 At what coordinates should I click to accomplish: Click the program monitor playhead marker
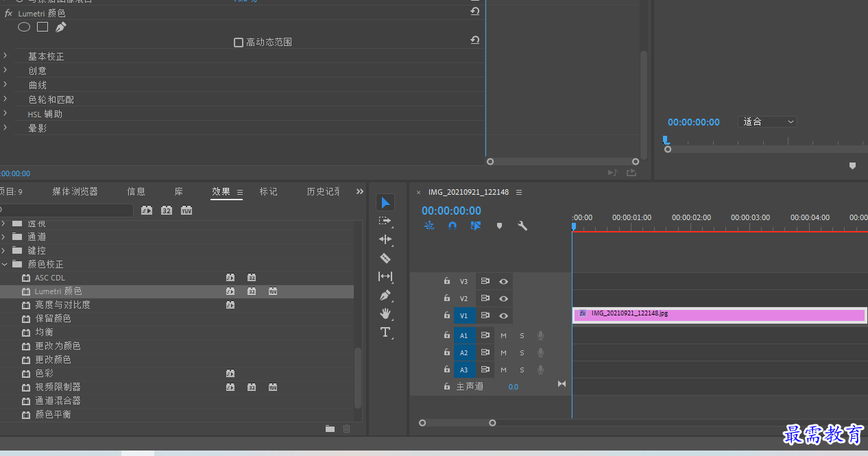point(665,140)
